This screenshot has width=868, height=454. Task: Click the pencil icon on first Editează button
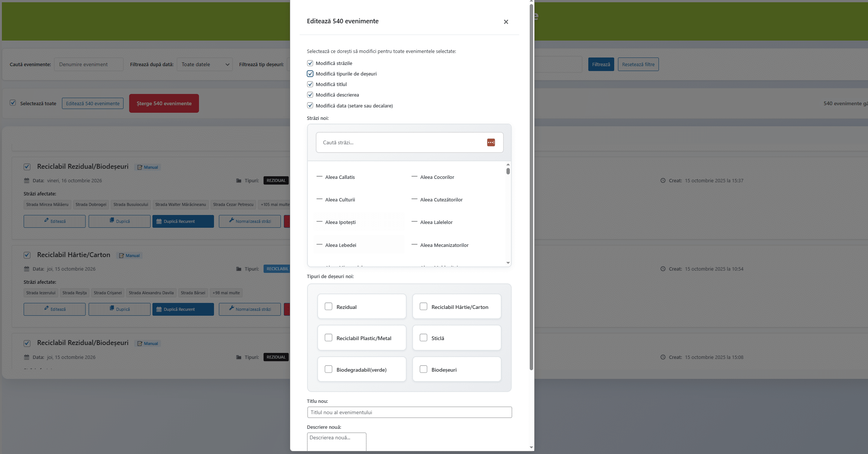click(47, 220)
